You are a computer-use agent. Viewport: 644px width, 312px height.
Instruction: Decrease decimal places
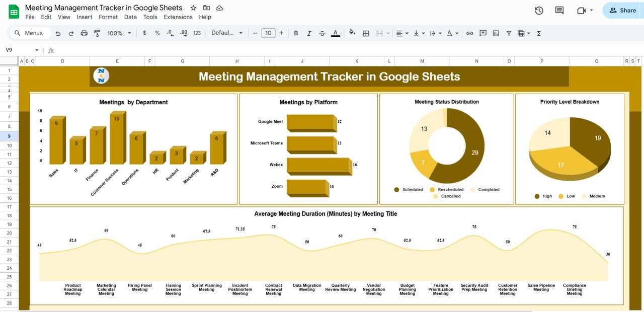coord(170,33)
